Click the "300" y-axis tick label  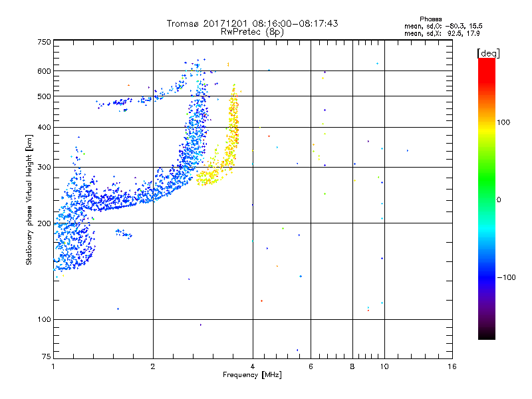click(44, 167)
